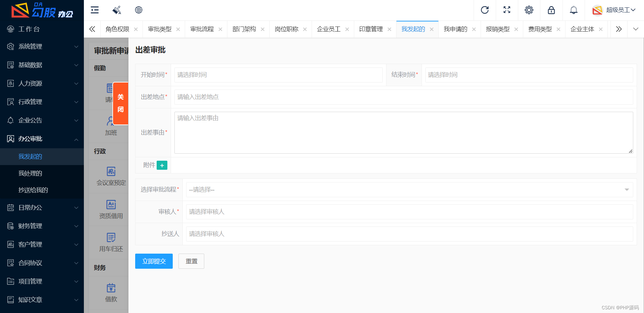Viewport: 644px width, 313px height.
Task: Switch to the 审批类型 tab
Action: pos(160,29)
